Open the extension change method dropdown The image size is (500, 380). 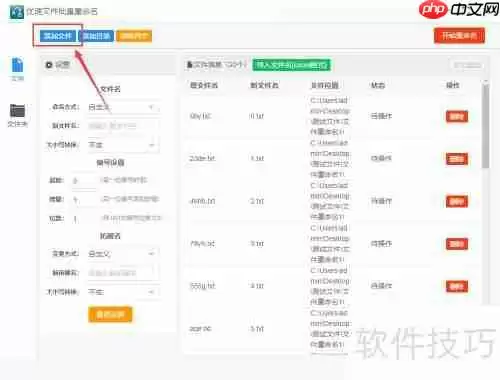pos(123,254)
